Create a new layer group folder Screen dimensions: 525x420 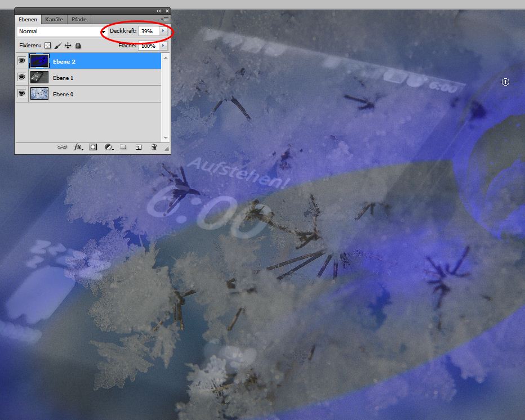pos(123,147)
